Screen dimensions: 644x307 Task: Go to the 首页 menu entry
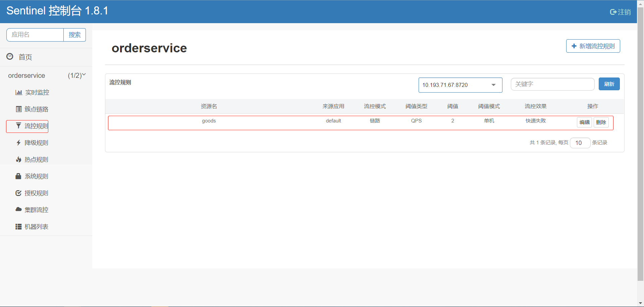tap(25, 57)
